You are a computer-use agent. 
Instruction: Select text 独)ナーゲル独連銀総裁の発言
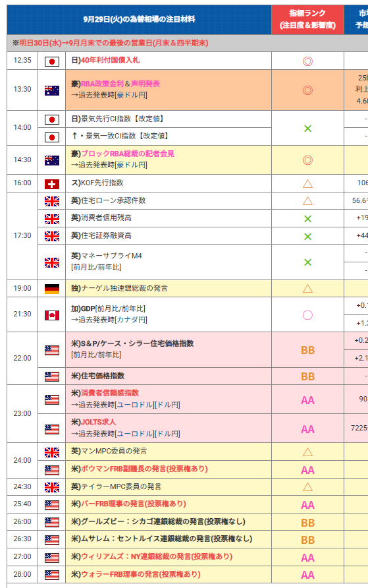point(119,288)
